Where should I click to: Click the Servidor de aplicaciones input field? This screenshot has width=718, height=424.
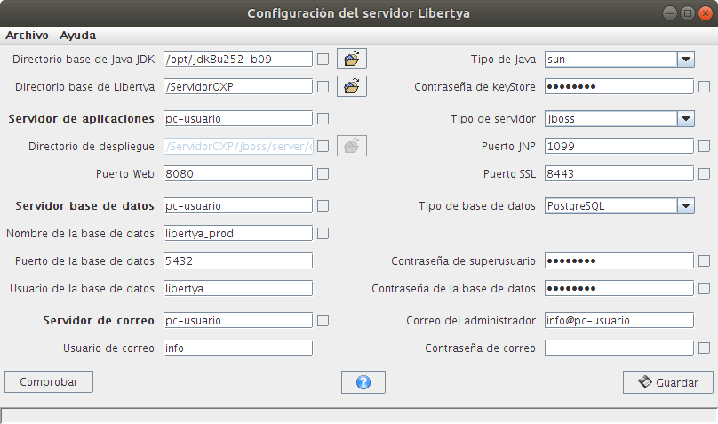coord(238,119)
